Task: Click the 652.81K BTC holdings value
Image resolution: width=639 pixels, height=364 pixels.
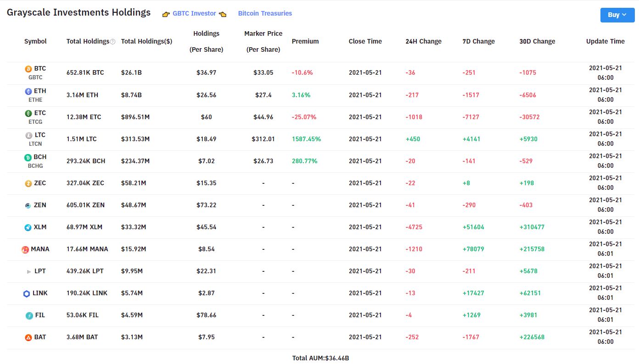Action: pos(85,72)
